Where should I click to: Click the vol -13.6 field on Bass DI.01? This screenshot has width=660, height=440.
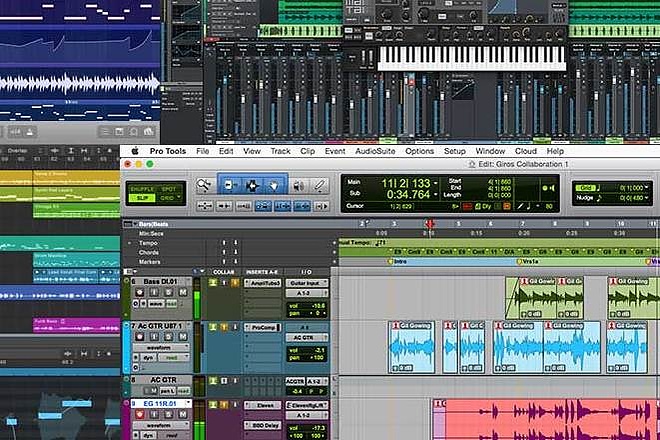[x=307, y=306]
